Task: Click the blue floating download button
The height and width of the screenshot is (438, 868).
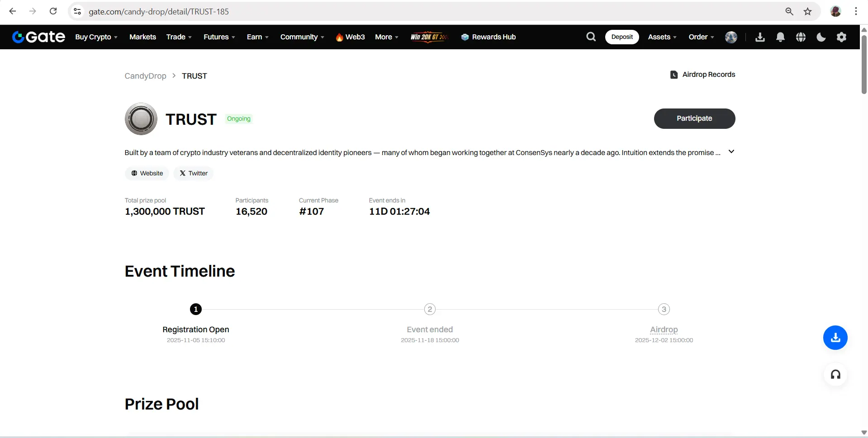Action: point(835,338)
